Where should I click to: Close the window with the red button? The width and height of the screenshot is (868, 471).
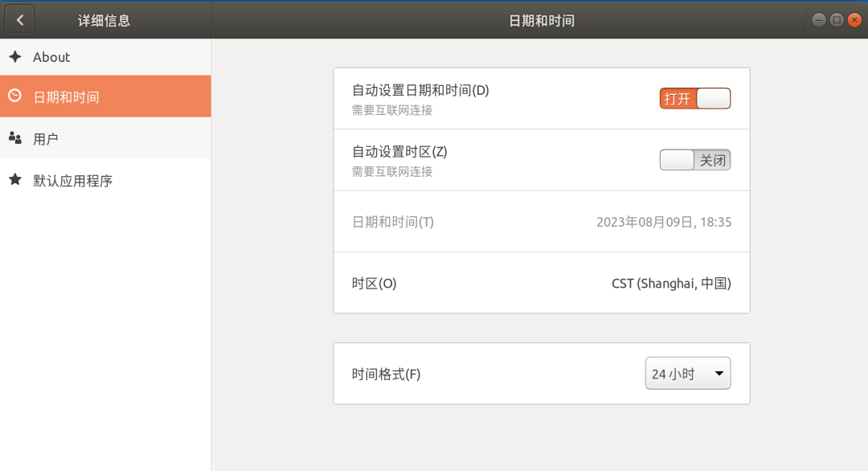pos(854,20)
